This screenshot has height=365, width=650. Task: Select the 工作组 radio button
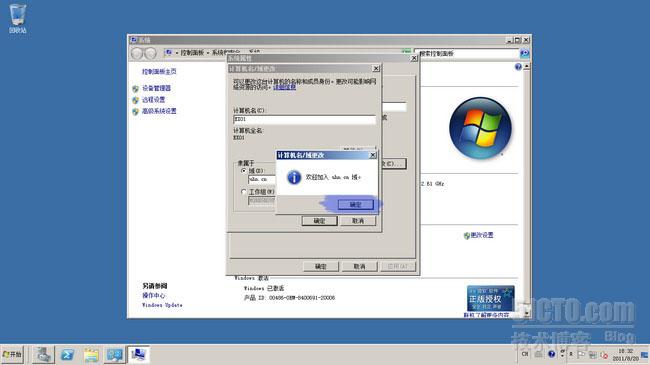[244, 192]
